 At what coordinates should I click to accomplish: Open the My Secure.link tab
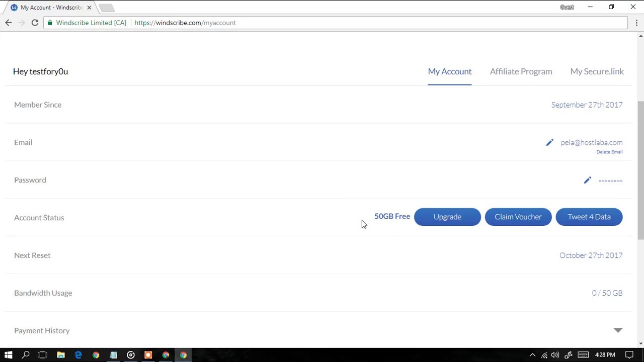point(597,71)
